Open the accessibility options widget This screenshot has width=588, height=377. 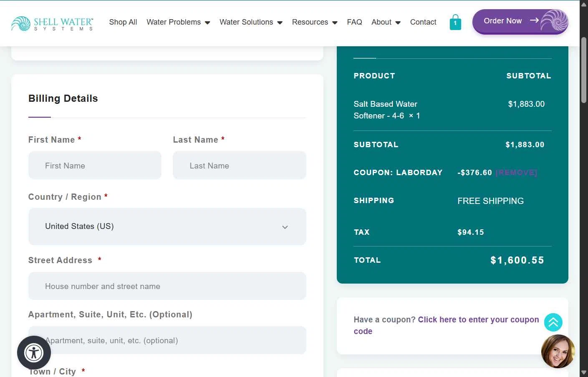[34, 353]
